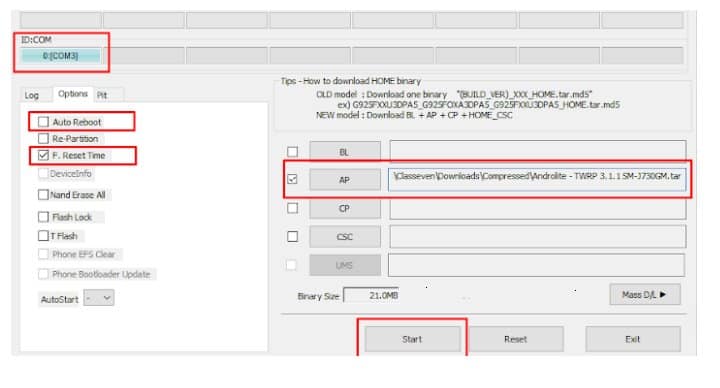
Task: Open the Pit tab
Action: (102, 95)
